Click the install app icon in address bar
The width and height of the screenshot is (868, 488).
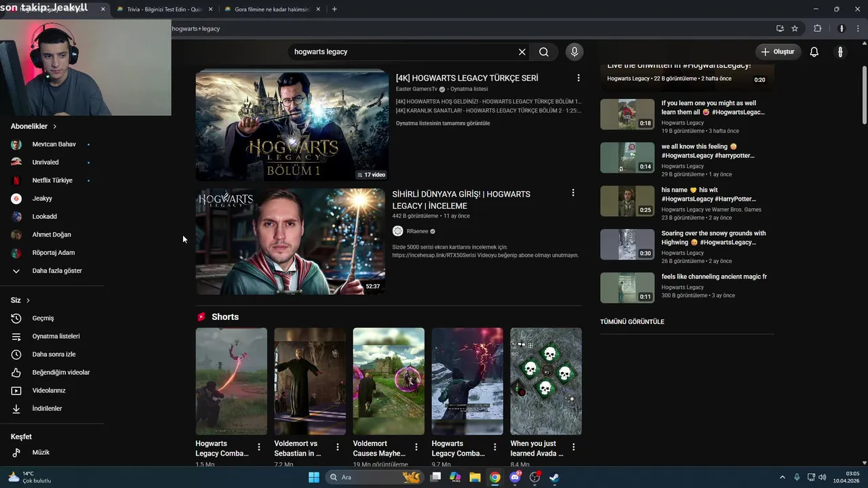point(780,28)
